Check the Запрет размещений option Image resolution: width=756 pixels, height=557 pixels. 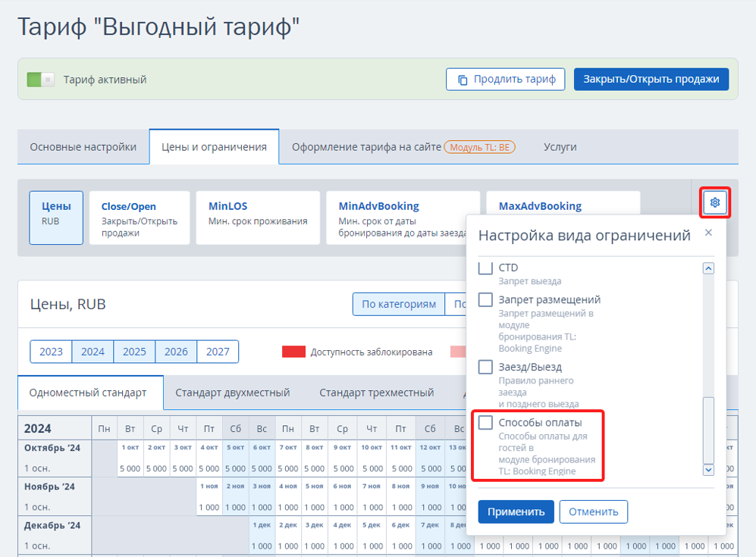tap(485, 300)
